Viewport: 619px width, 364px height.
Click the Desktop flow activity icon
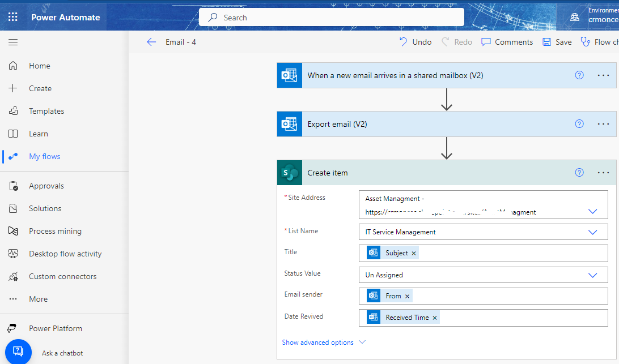point(13,254)
